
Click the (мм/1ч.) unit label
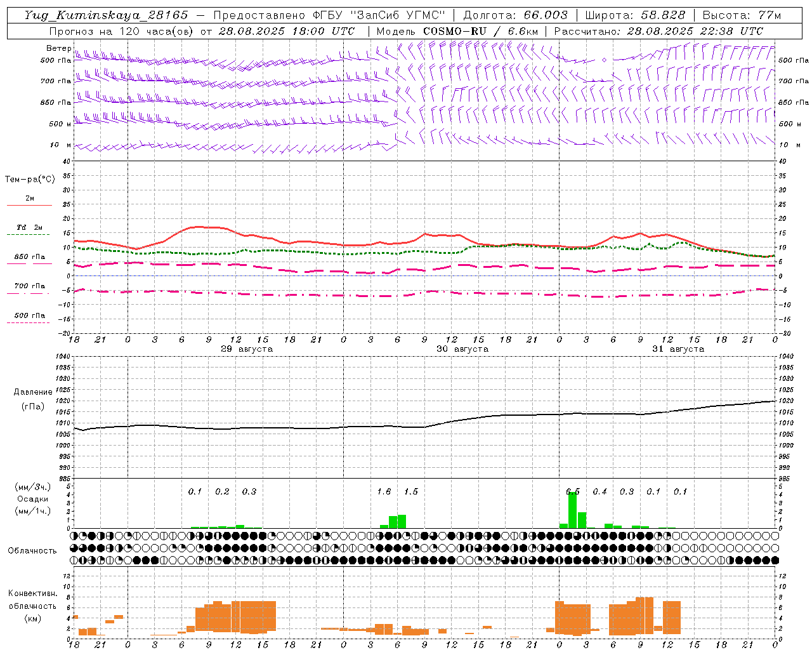[33, 511]
